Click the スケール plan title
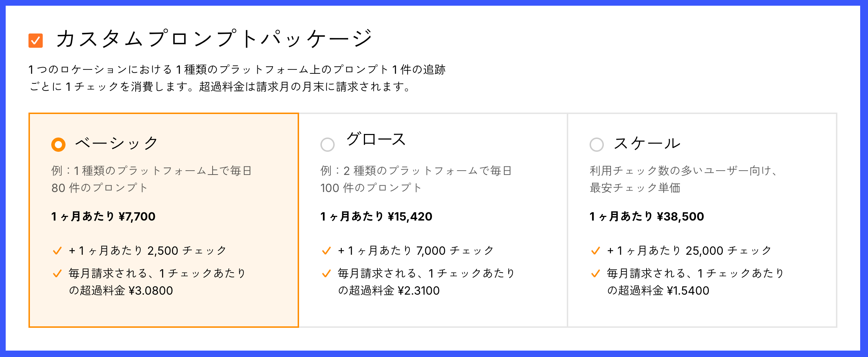This screenshot has width=868, height=357. point(647,144)
